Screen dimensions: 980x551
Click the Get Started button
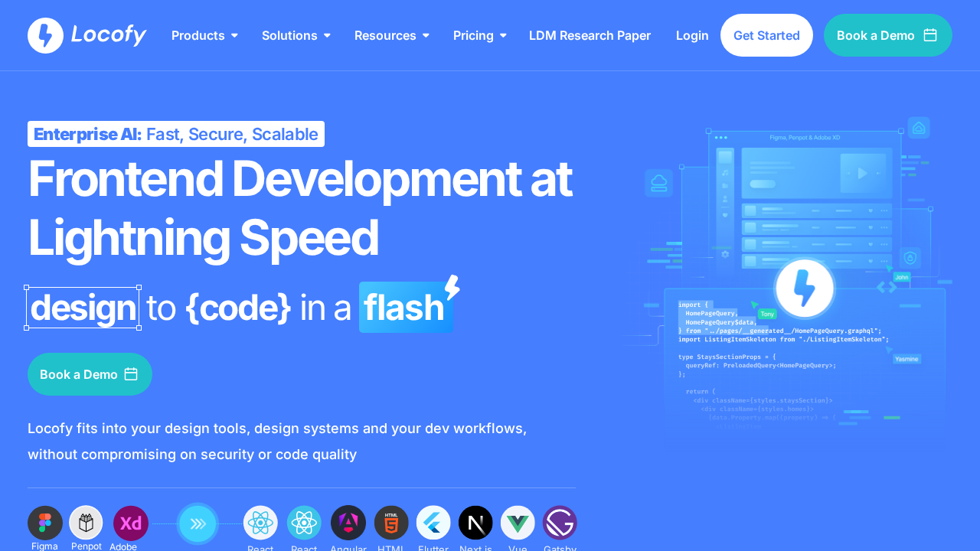(x=766, y=34)
